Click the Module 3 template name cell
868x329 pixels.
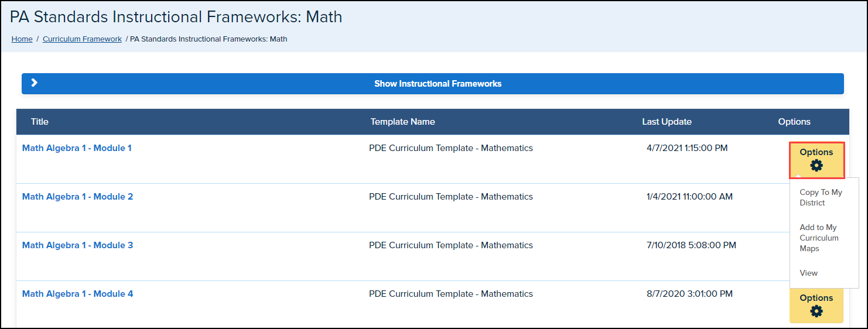coord(450,245)
